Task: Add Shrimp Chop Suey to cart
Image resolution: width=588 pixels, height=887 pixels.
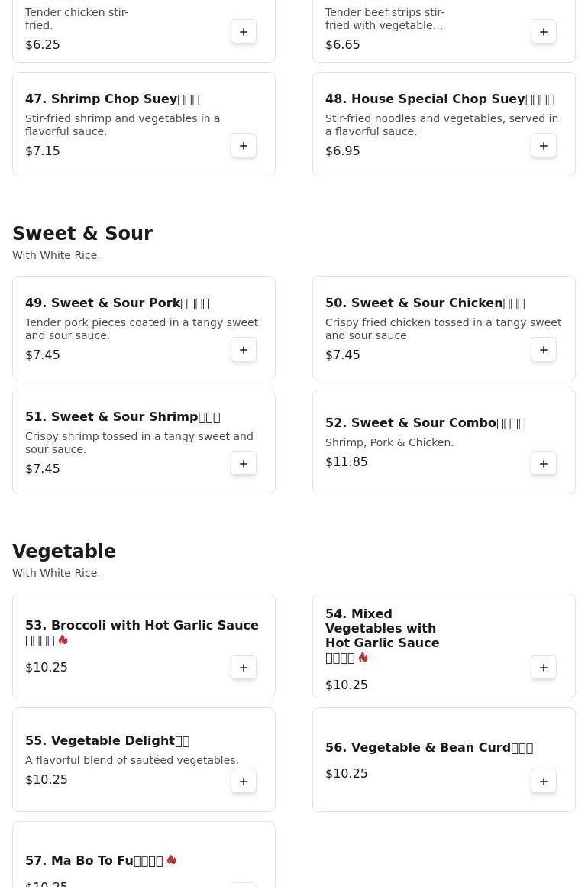Action: (244, 146)
